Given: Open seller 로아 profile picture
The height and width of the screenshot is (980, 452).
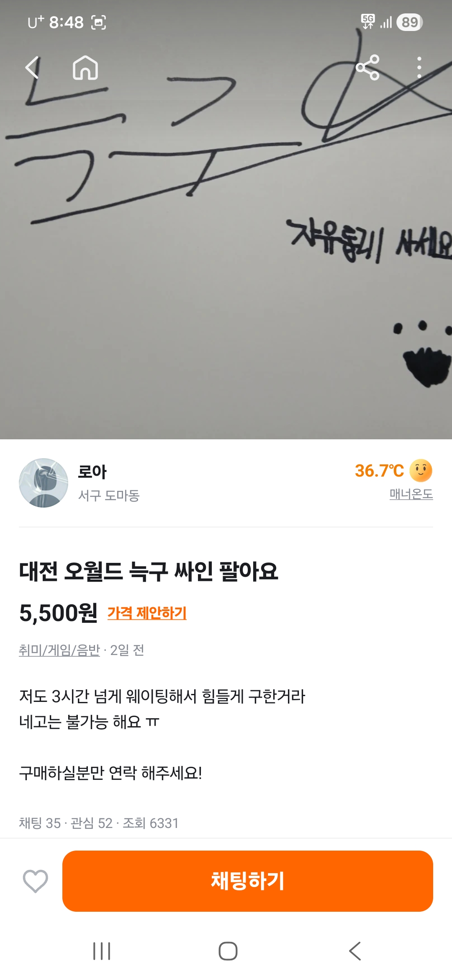Looking at the screenshot, I should 44,483.
